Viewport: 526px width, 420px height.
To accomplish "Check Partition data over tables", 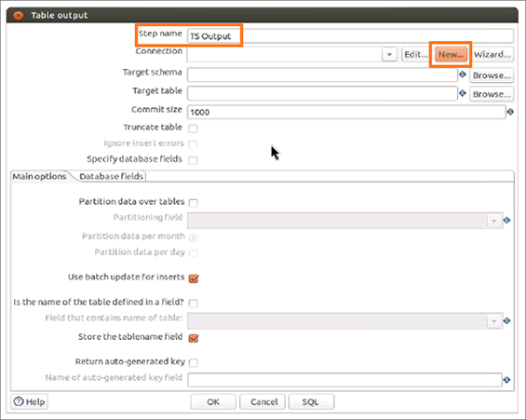I will 194,203.
